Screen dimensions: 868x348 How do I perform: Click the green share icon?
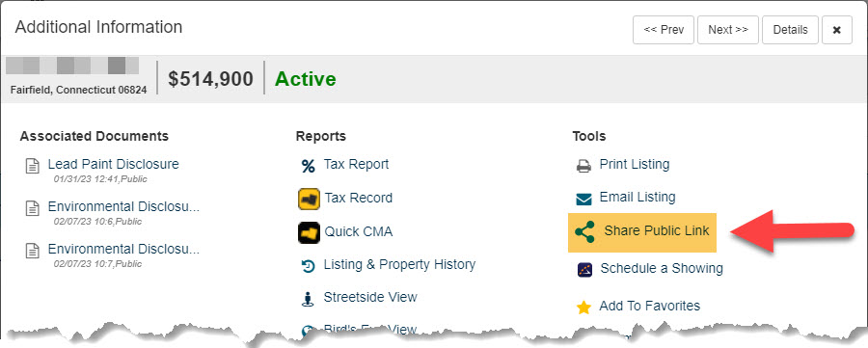pos(584,231)
